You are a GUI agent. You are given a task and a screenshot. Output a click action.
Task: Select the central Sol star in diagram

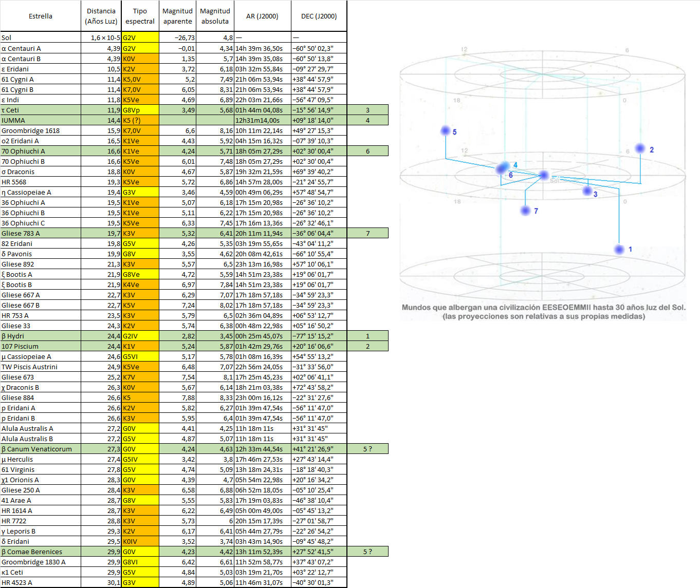tap(544, 176)
